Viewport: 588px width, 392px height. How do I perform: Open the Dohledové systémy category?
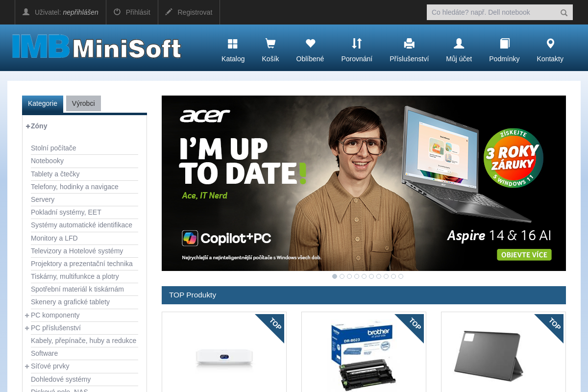point(61,379)
